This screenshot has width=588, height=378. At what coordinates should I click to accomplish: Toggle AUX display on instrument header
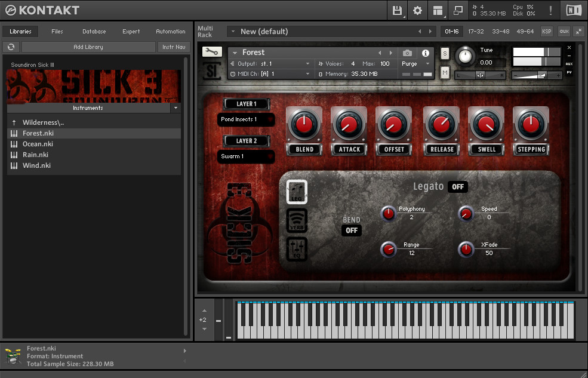569,64
